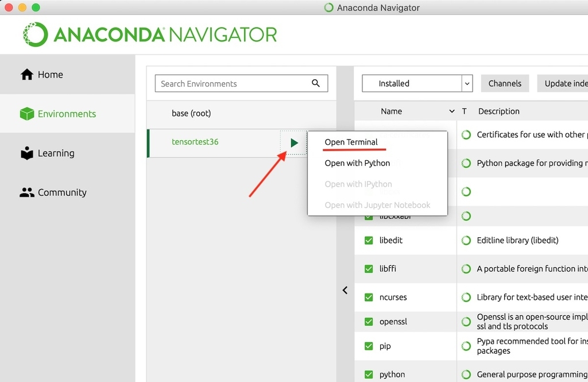Screen dimensions: 588x382
Task: Click the Environments cube icon
Action: 27,114
